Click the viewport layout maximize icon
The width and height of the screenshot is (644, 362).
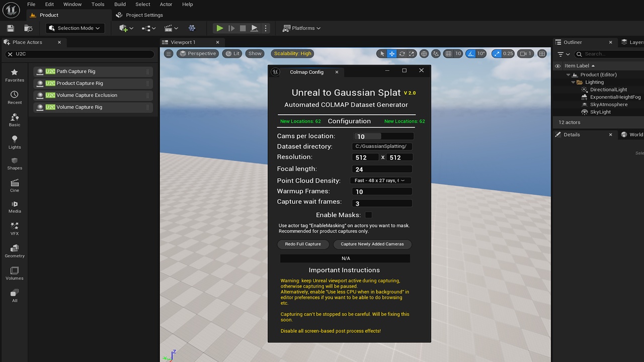pyautogui.click(x=542, y=54)
